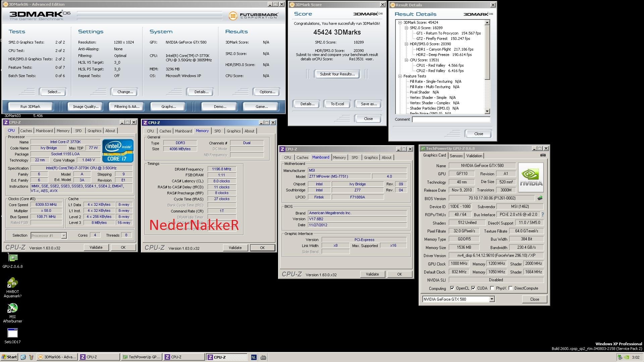Open About tab in CPU-Z processor window

pos(110,131)
